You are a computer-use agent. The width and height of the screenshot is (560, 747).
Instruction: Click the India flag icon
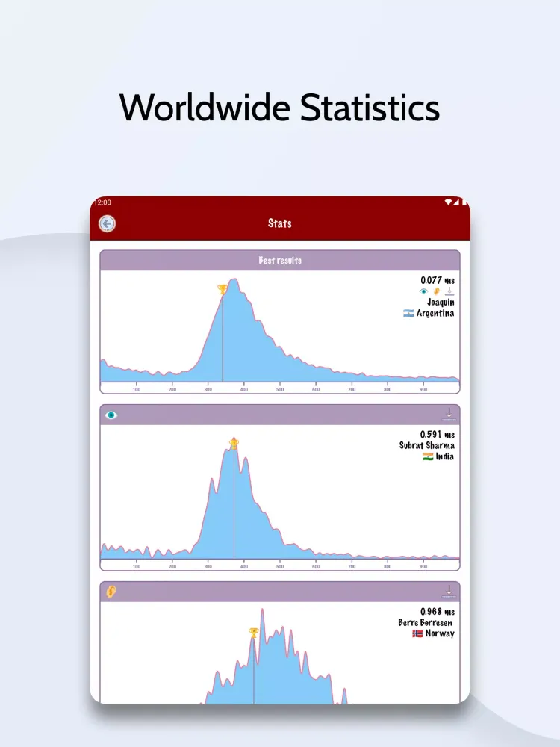point(428,456)
